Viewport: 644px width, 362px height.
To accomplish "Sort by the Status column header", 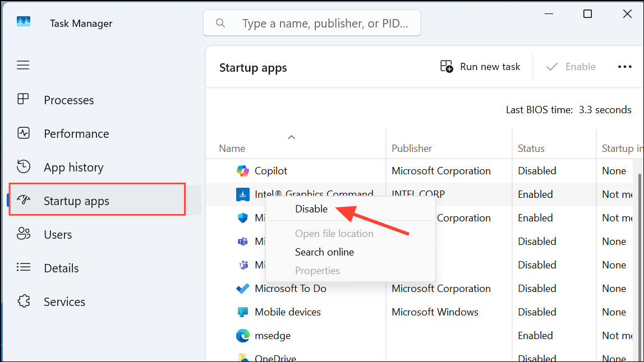I will 531,148.
